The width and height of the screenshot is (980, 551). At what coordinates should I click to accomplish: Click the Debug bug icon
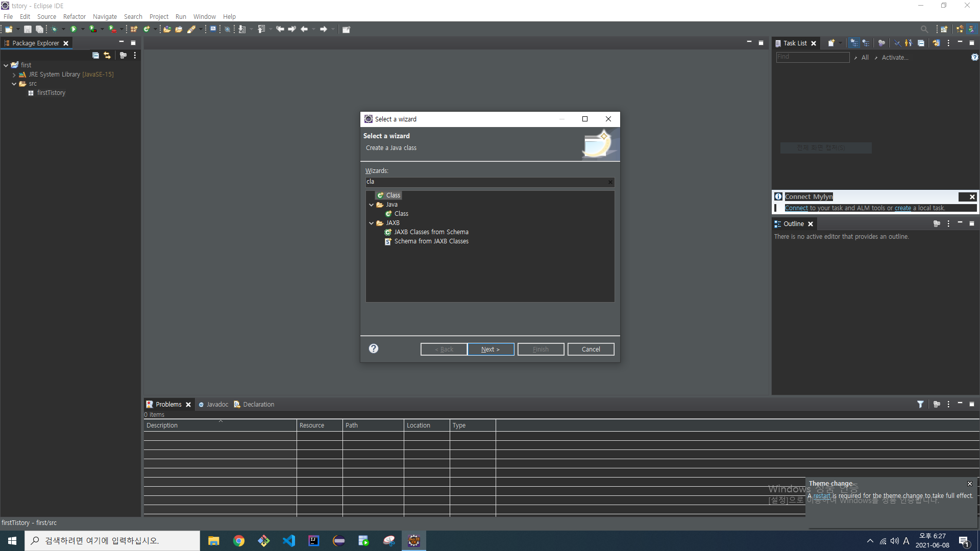54,30
